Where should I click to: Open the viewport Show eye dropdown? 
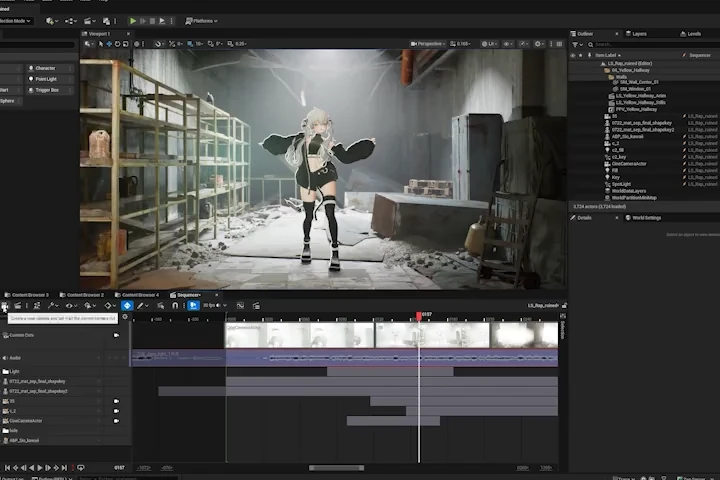[508, 44]
